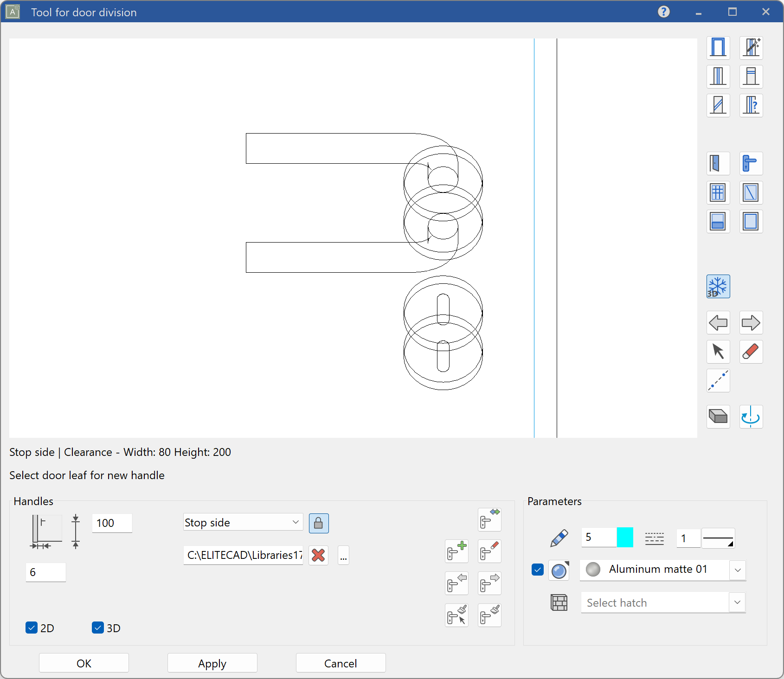
Task: Click handle brush with cursor icon
Action: point(456,615)
